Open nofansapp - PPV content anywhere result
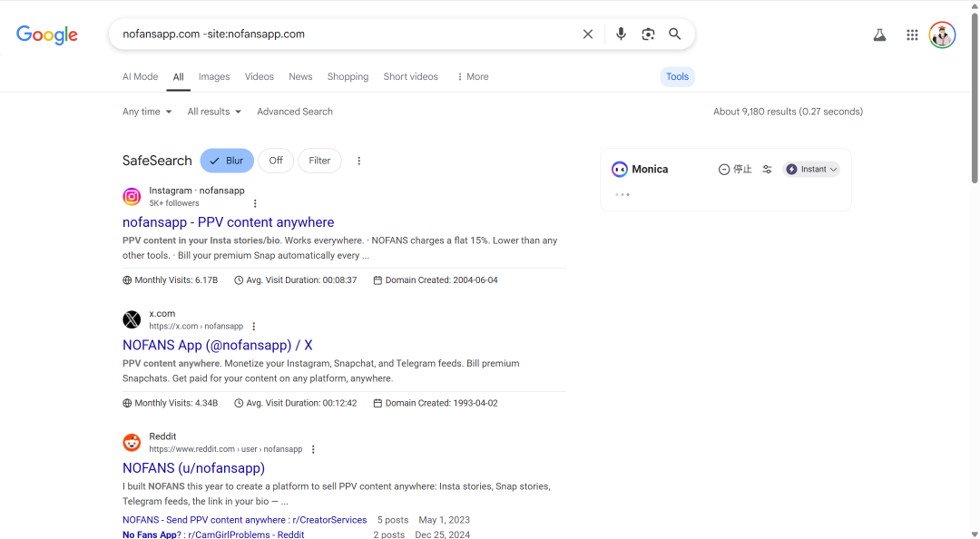980x539 pixels. pyautogui.click(x=228, y=222)
